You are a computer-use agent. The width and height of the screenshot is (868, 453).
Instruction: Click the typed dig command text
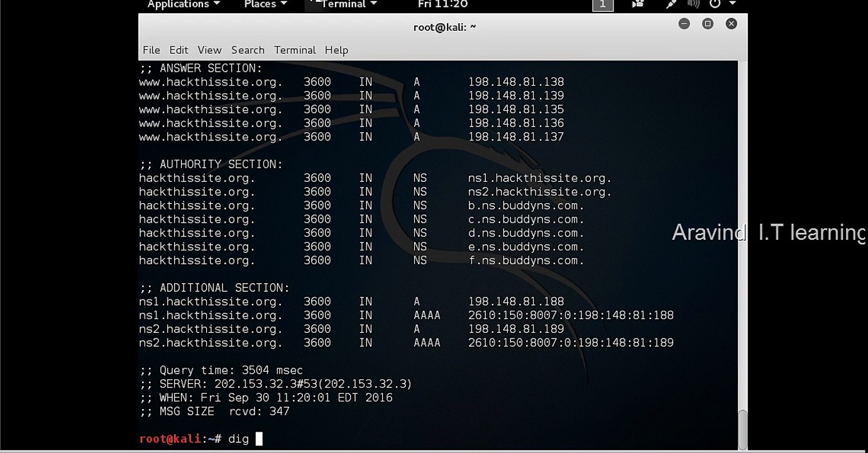click(x=238, y=439)
